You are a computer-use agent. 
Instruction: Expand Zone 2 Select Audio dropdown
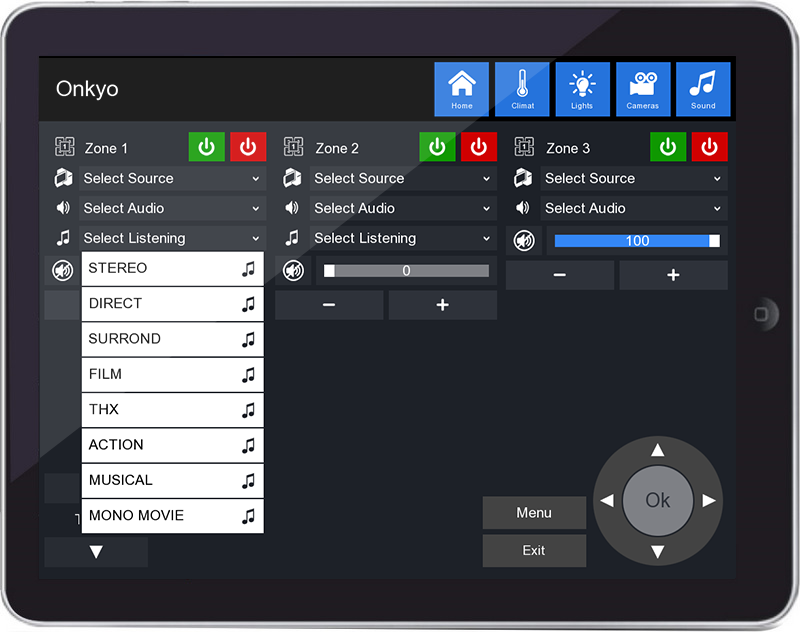403,208
